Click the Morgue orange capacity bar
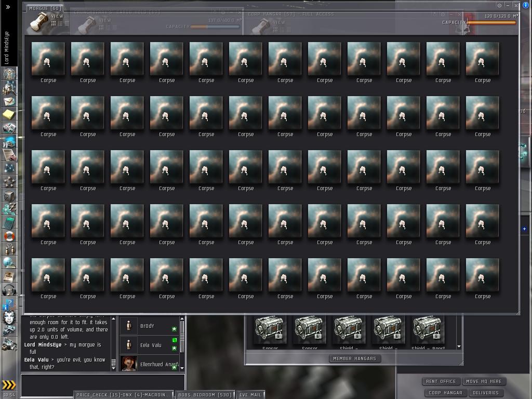Viewport: 532px width, 399px height. point(492,23)
